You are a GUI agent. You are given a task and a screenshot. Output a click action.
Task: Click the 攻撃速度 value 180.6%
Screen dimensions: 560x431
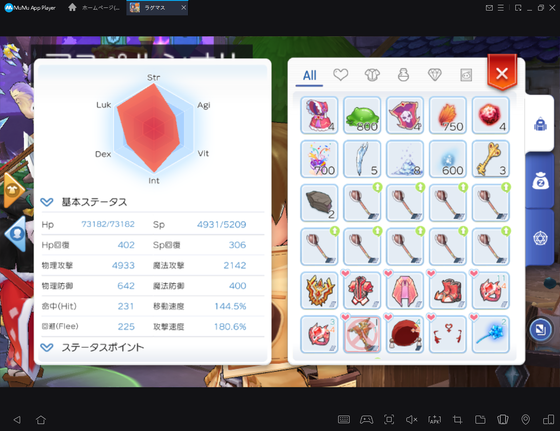click(x=230, y=326)
